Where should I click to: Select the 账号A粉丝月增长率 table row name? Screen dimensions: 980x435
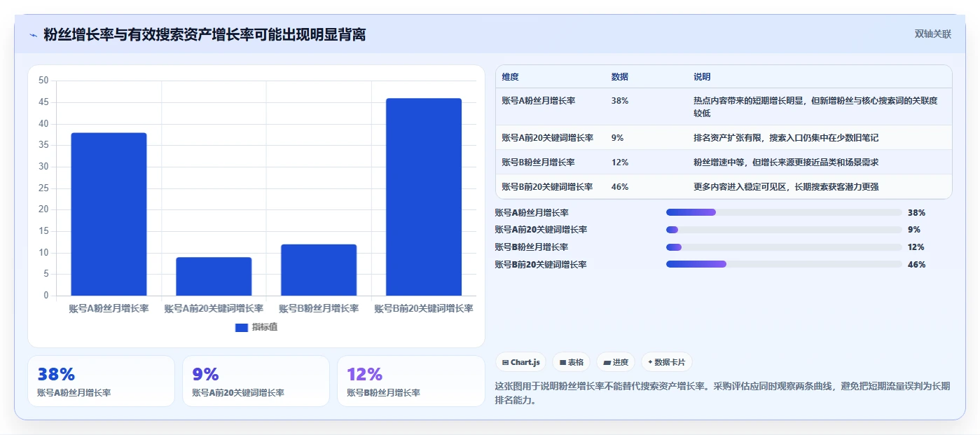pyautogui.click(x=539, y=101)
